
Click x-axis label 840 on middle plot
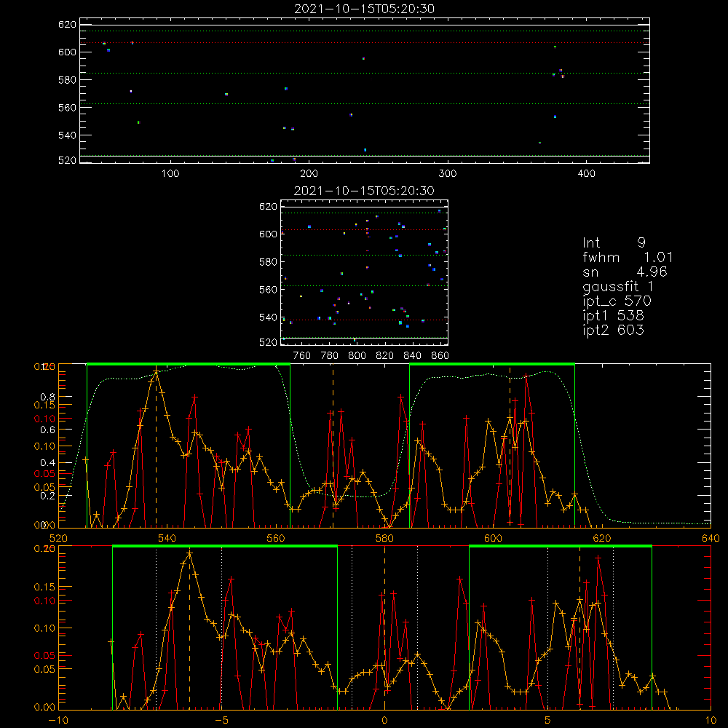click(x=412, y=356)
